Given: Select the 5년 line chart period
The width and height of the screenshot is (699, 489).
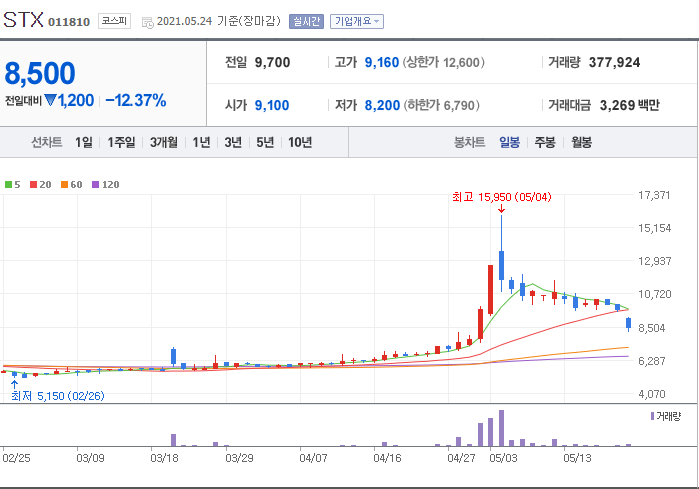Looking at the screenshot, I should point(265,142).
